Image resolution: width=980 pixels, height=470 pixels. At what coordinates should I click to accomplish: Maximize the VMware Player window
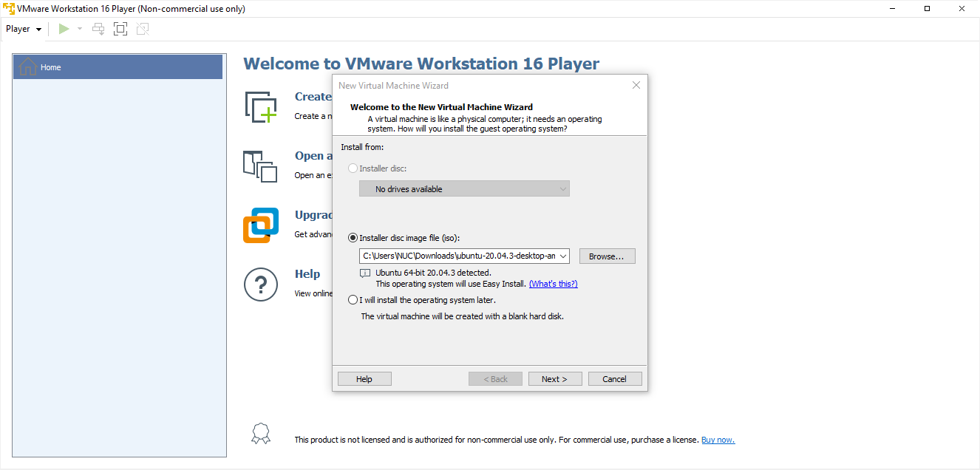927,9
